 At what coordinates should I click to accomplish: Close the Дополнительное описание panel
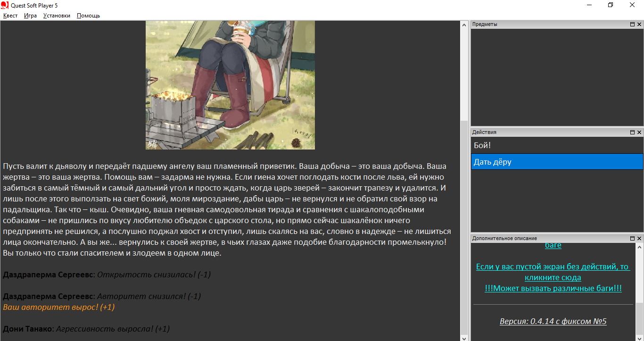click(x=639, y=239)
